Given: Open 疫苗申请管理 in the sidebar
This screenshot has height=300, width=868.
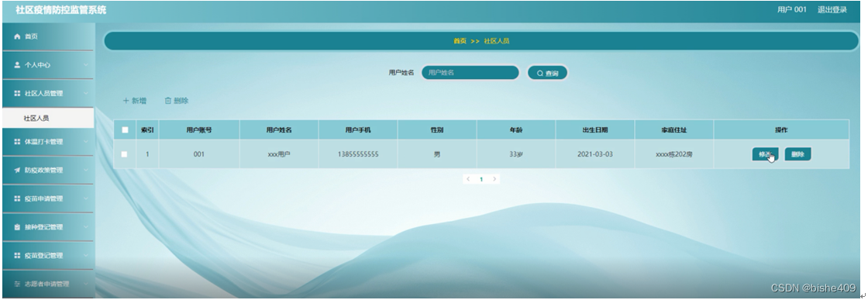Looking at the screenshot, I should (48, 198).
